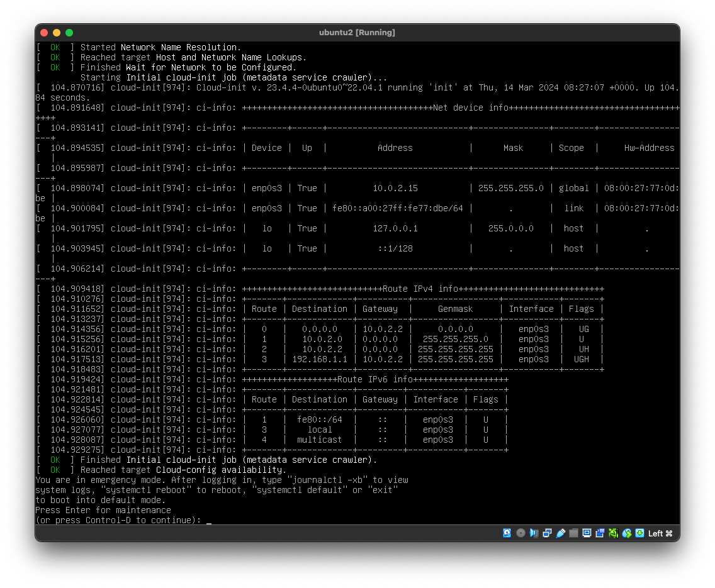Click the video recording indicator icon
The image size is (715, 588).
[x=600, y=533]
